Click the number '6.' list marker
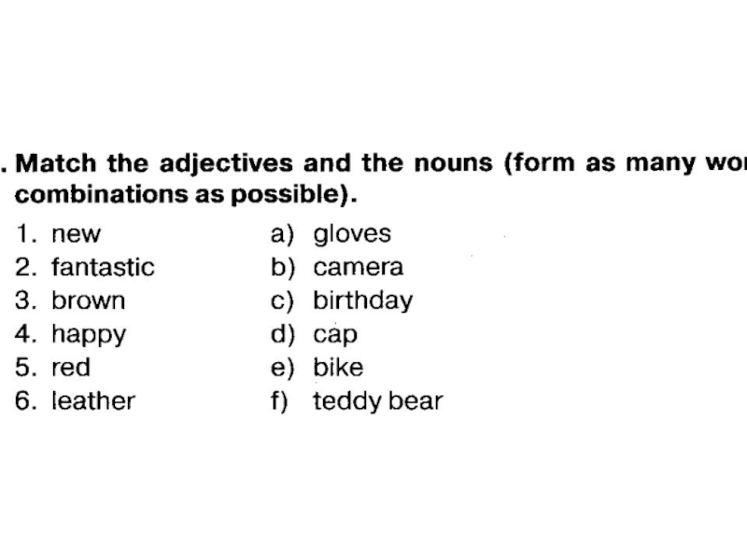 [x=25, y=401]
